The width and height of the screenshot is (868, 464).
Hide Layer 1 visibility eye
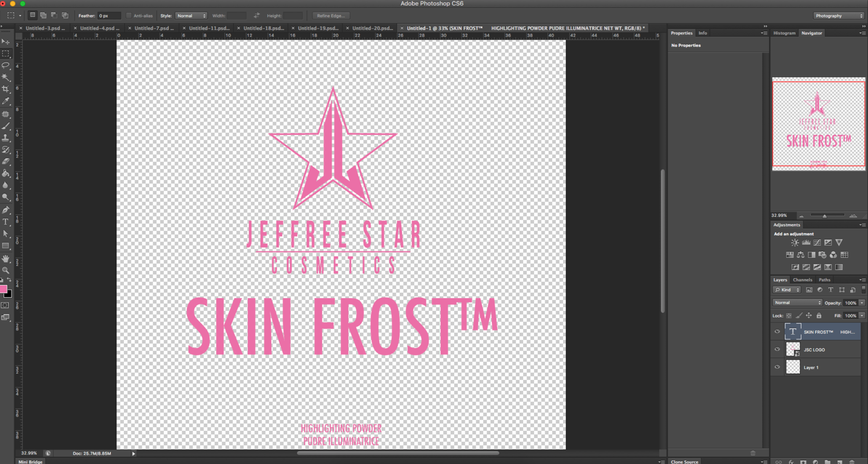pyautogui.click(x=777, y=367)
